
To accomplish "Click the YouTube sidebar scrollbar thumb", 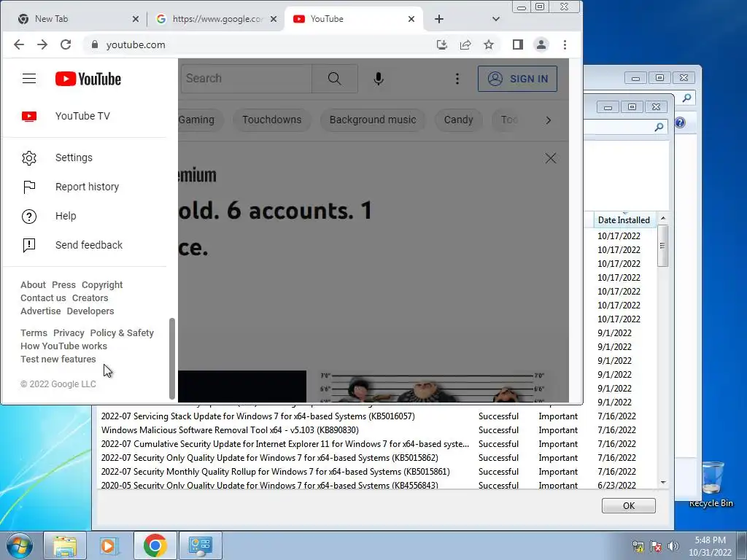I will [x=172, y=359].
